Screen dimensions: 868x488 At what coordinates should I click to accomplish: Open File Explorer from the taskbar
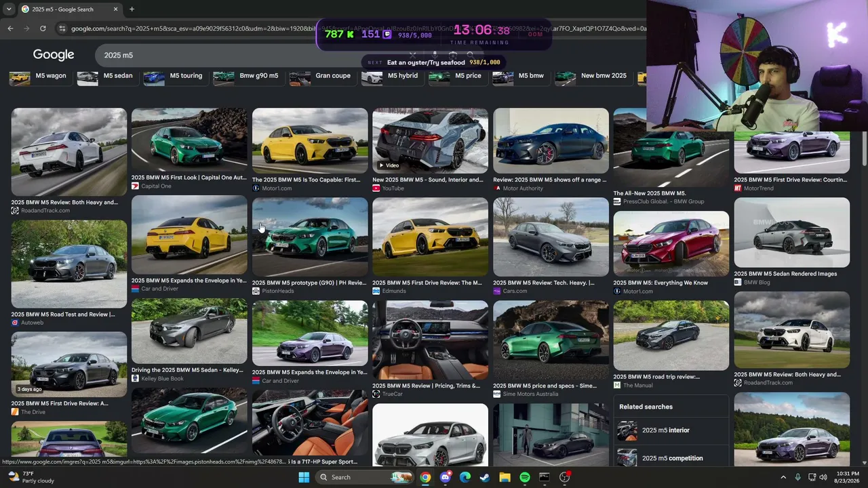[x=505, y=477]
